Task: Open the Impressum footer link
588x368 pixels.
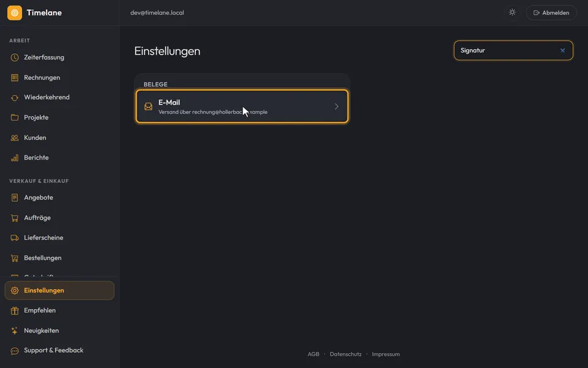Action: coord(386,354)
